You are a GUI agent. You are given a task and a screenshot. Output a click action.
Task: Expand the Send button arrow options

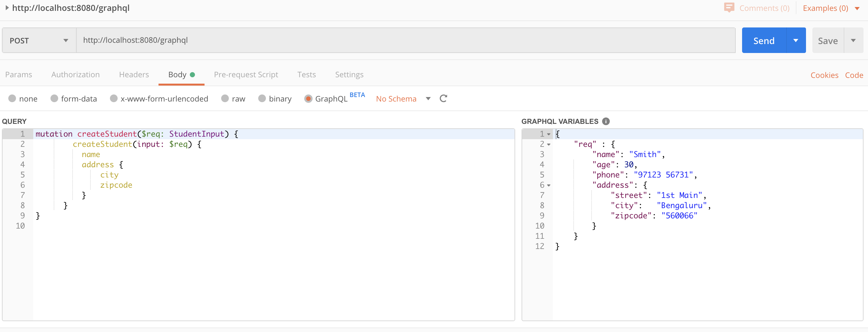click(x=795, y=41)
